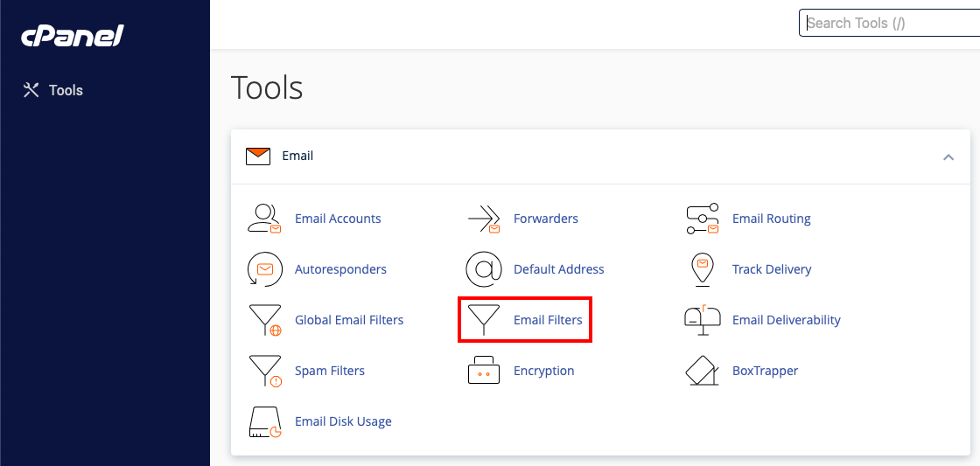Open the Email Disk Usage drive icon
The width and height of the screenshot is (980, 466).
266,422
